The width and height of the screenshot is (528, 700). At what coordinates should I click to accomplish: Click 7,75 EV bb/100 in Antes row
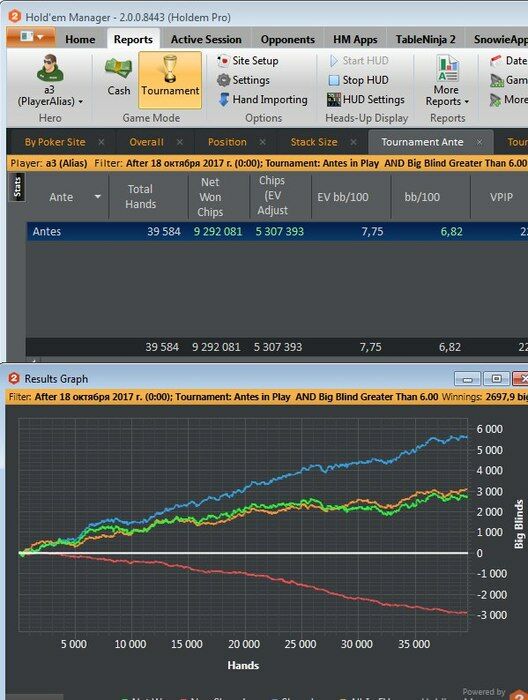[372, 231]
